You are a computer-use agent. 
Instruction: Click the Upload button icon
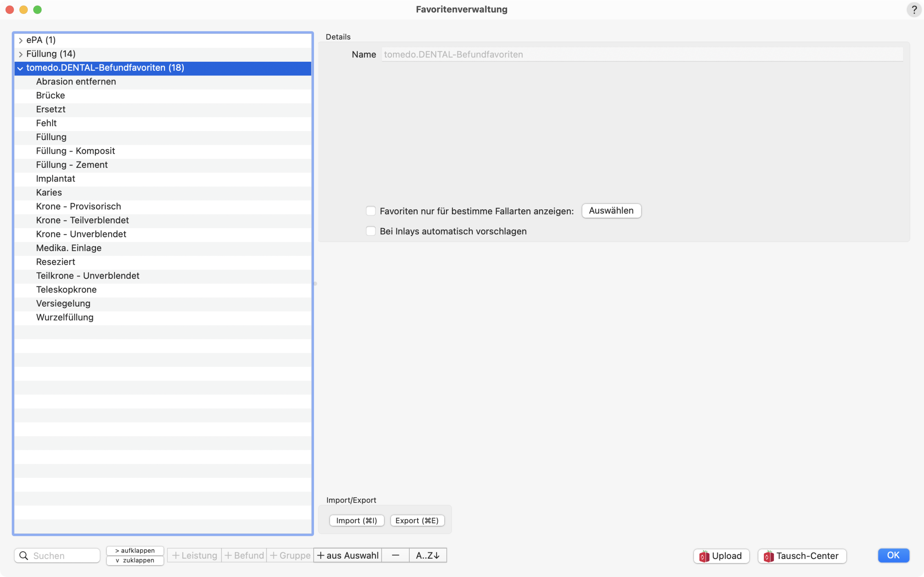704,556
